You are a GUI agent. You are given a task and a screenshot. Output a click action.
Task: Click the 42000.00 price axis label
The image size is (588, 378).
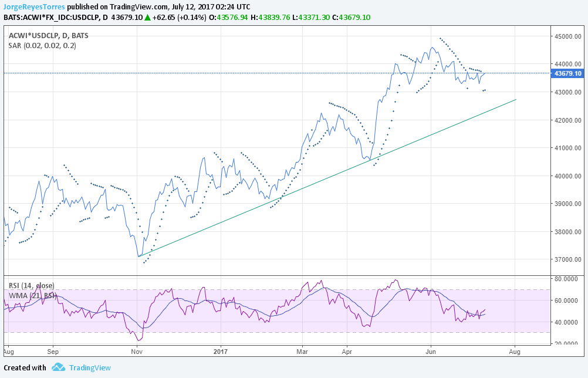pyautogui.click(x=567, y=120)
